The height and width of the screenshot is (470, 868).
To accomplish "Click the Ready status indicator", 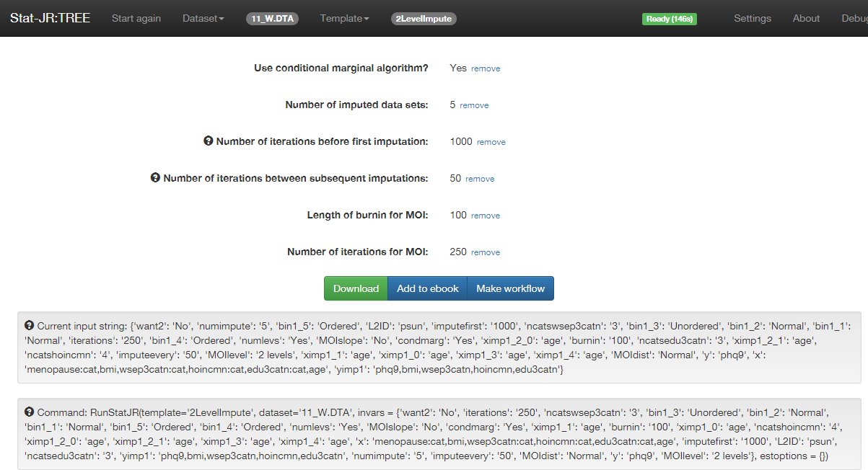I will [x=669, y=19].
